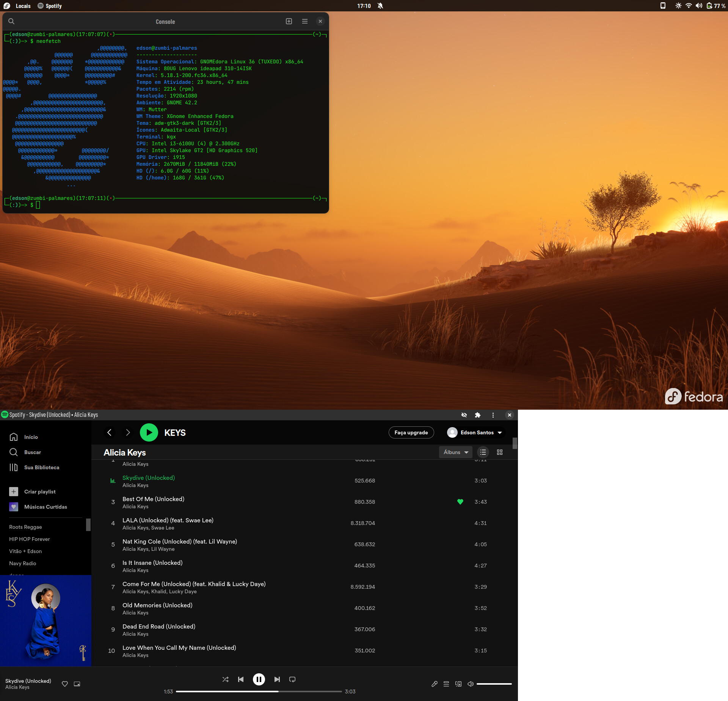Click the Alicia Keys album cover thumbnail
Screen dimensions: 728x701
(45, 621)
